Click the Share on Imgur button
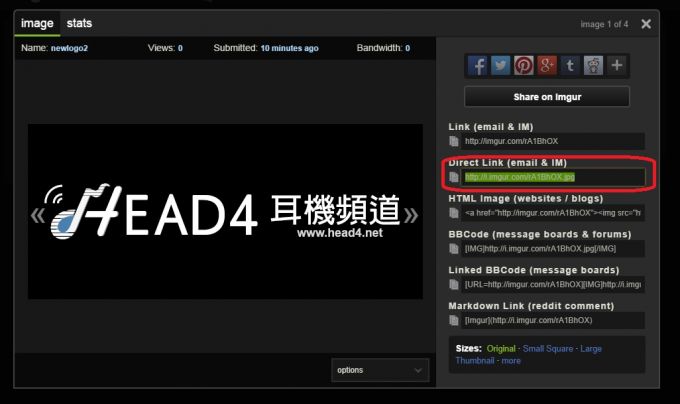 tap(547, 97)
